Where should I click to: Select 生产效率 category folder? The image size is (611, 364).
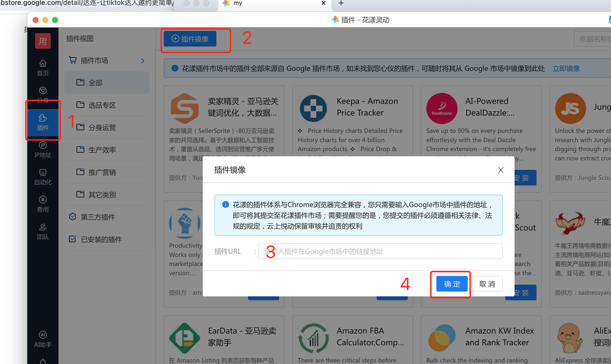click(x=107, y=150)
